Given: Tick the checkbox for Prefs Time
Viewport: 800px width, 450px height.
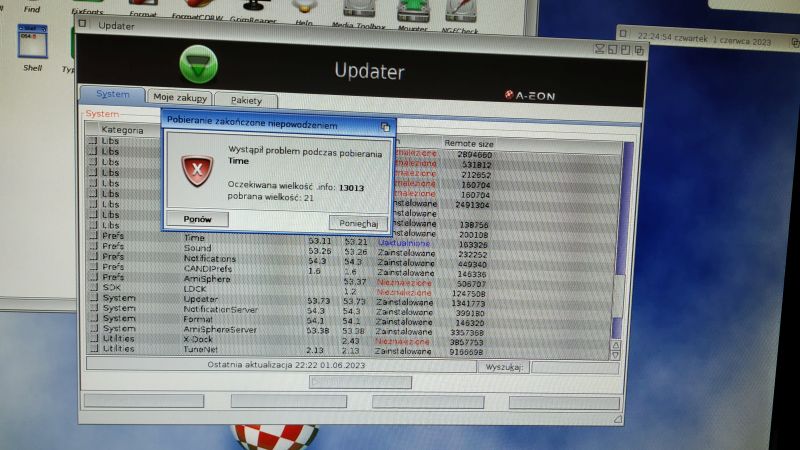Looking at the screenshot, I should click(x=93, y=236).
